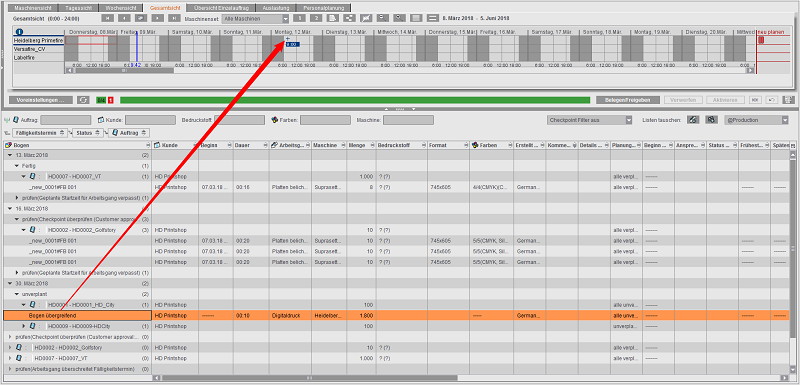This screenshot has width=800, height=385.
Task: Open the Checkpoint Filter aus dropdown
Action: click(x=590, y=120)
